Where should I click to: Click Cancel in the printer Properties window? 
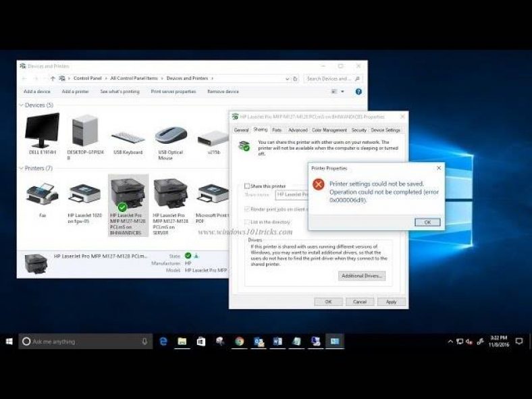coord(360,302)
